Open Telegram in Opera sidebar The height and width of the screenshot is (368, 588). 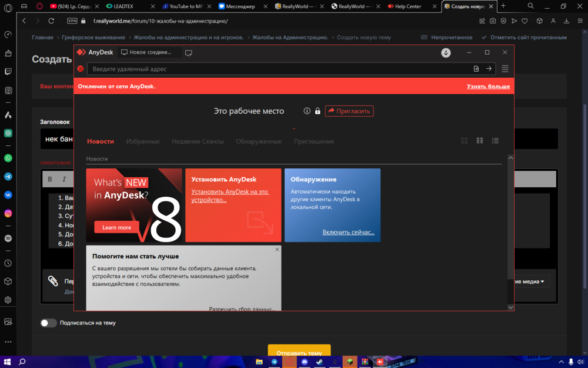8,177
